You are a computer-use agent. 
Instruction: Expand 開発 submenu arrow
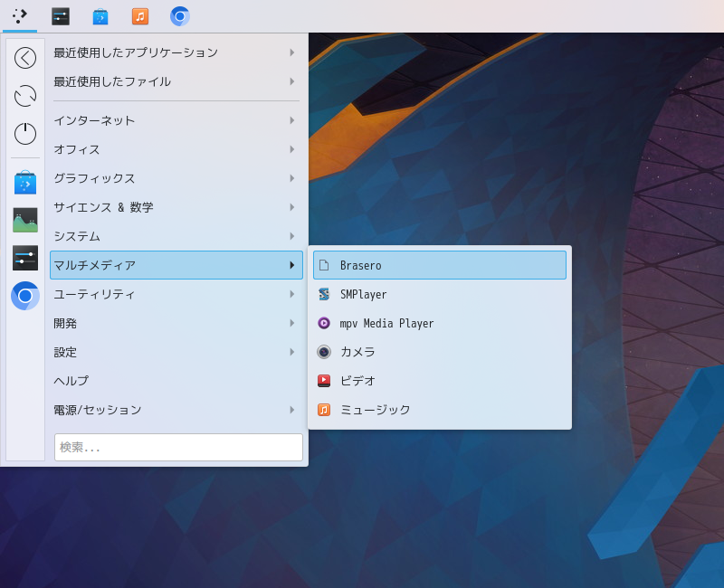tap(291, 323)
